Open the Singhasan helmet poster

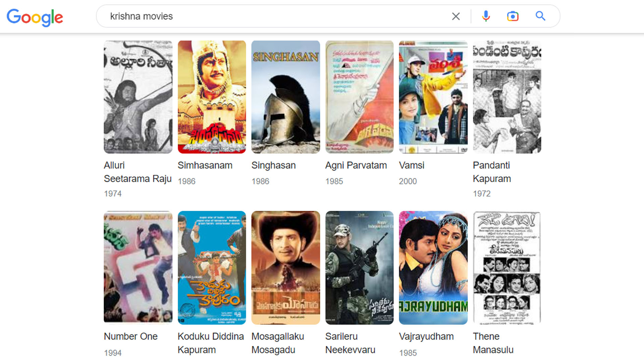pos(285,97)
